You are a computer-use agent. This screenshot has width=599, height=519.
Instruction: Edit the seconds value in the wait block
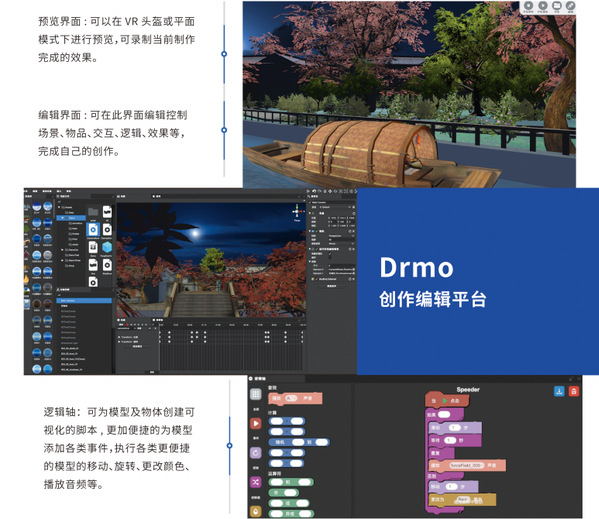pyautogui.click(x=450, y=440)
